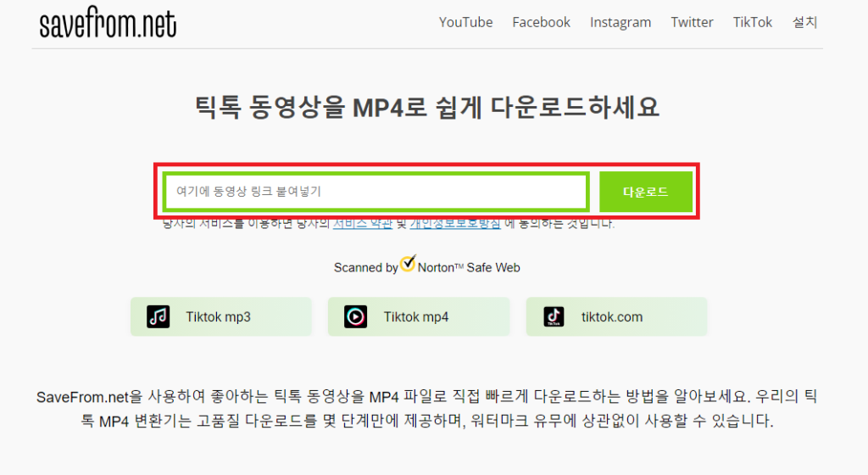This screenshot has width=868, height=475.
Task: Focus the video link input field
Action: pyautogui.click(x=376, y=192)
